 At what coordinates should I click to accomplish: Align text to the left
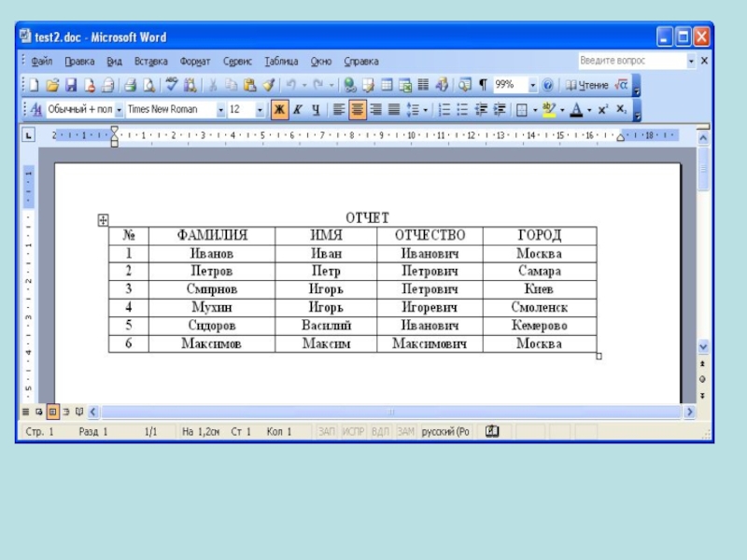(x=338, y=110)
